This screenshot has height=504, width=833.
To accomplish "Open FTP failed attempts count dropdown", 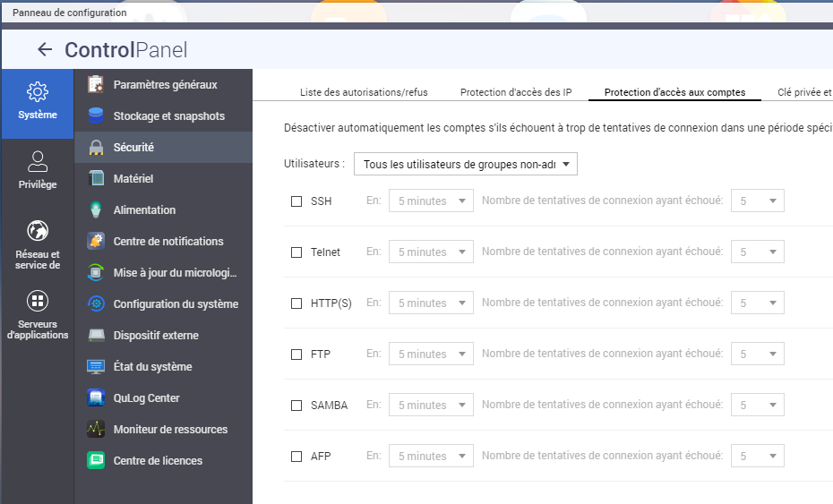I will 757,355.
